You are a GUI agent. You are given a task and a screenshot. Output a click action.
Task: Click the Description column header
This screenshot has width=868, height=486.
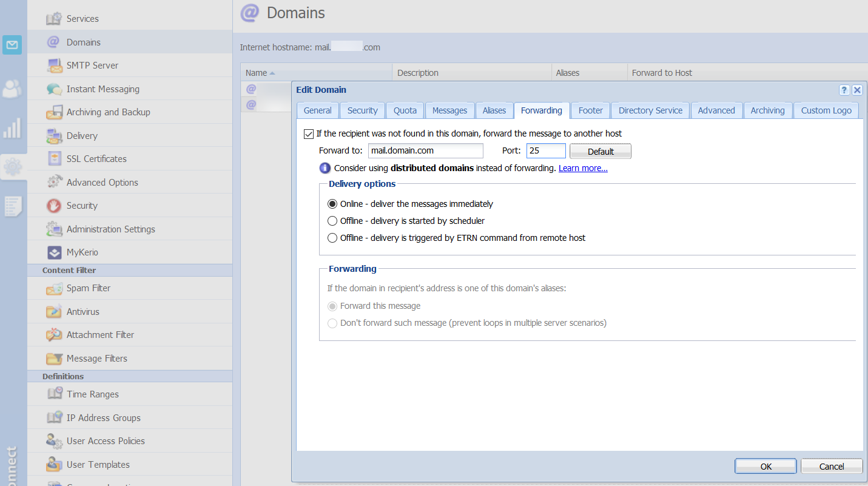472,73
